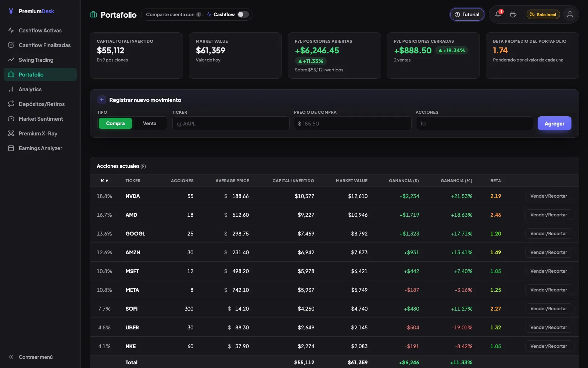Viewport: 588px width, 368px height.
Task: Focus the Precio de compra input
Action: pyautogui.click(x=352, y=123)
